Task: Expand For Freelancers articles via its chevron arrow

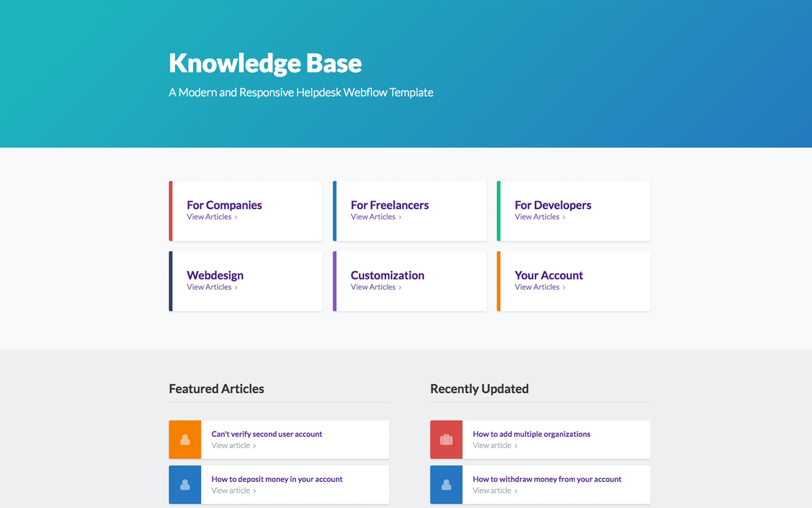Action: tap(400, 217)
